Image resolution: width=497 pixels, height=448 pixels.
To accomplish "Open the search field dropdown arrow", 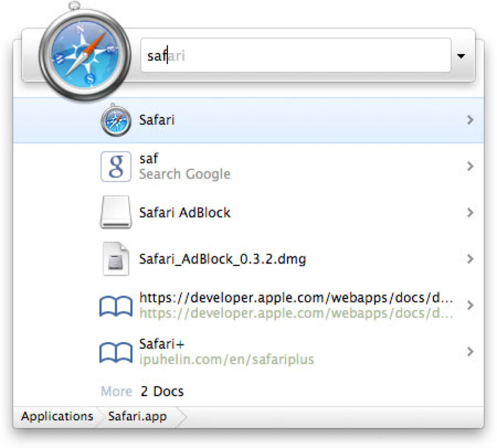I will click(x=461, y=56).
